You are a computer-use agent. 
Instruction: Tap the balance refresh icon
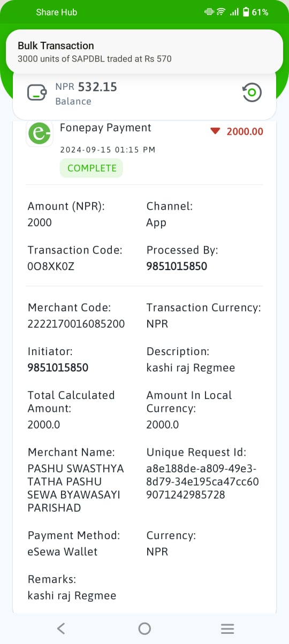252,93
